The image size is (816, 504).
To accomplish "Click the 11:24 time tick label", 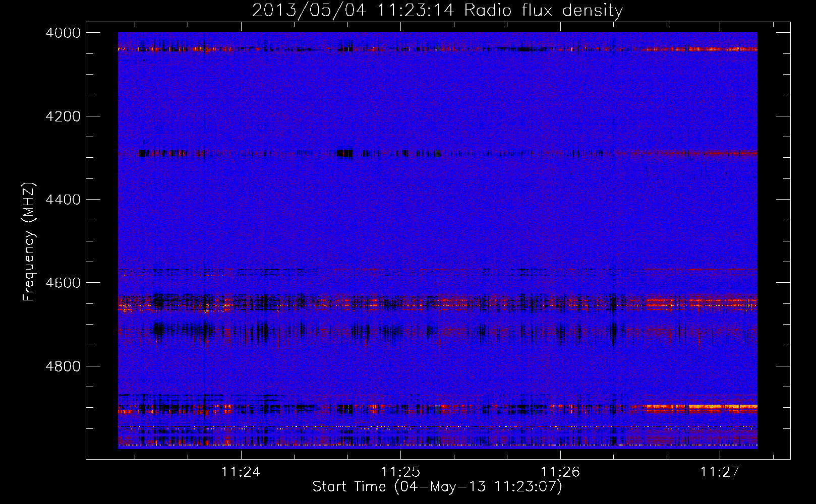I will point(241,472).
